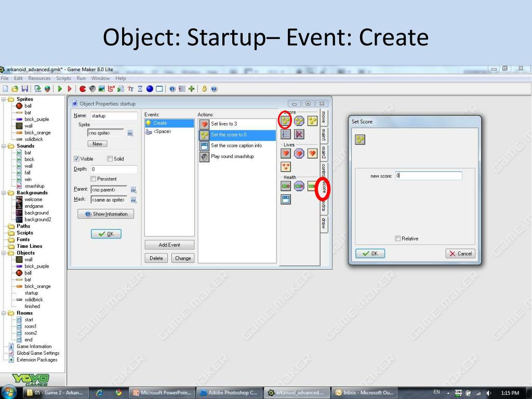The width and height of the screenshot is (532, 399).
Task: Select the Test Health octagon icon
Action: pyautogui.click(x=299, y=186)
